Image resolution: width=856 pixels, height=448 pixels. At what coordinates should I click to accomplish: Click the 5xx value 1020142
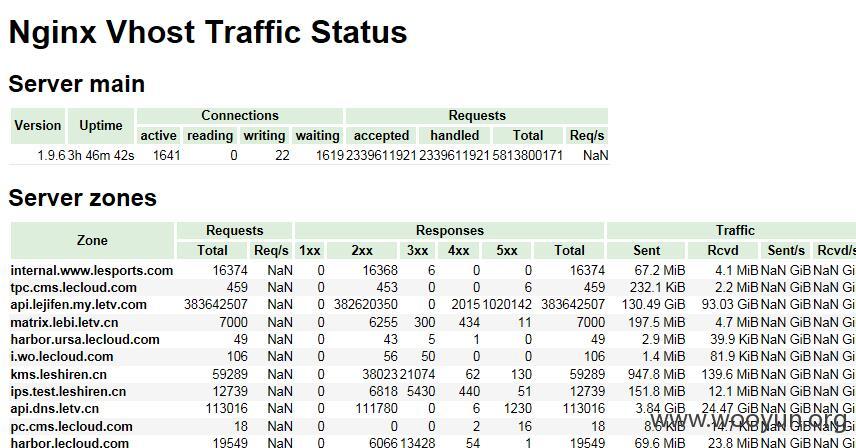click(x=507, y=304)
